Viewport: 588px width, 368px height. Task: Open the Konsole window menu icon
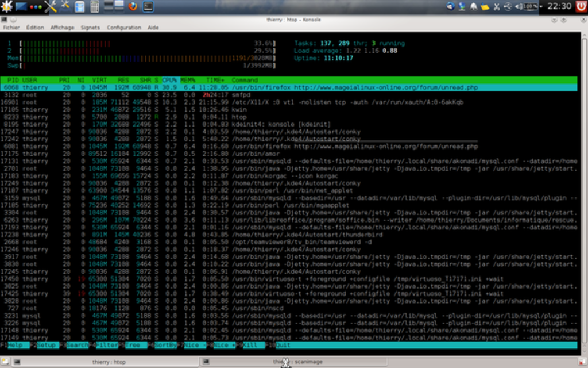4,20
